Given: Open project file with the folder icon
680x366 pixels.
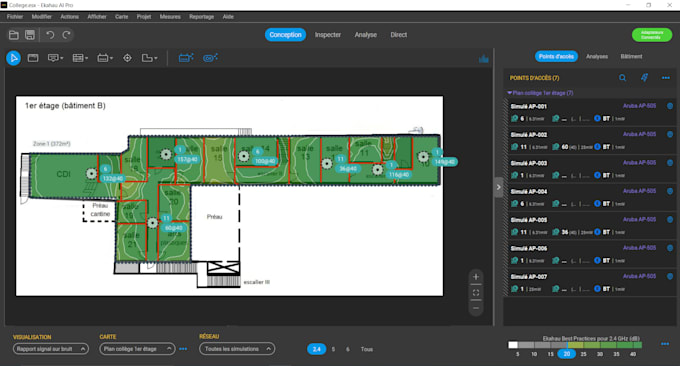Looking at the screenshot, I should (14, 35).
